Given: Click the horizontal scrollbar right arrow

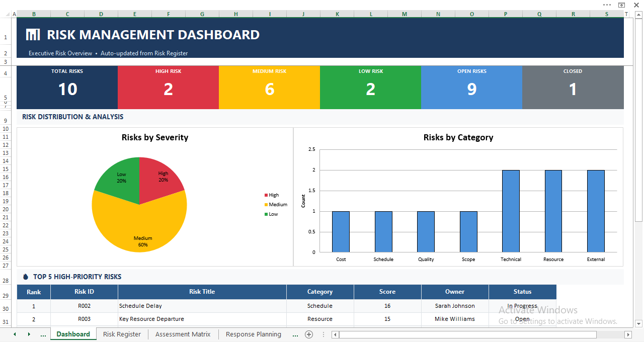Looking at the screenshot, I should (628, 334).
